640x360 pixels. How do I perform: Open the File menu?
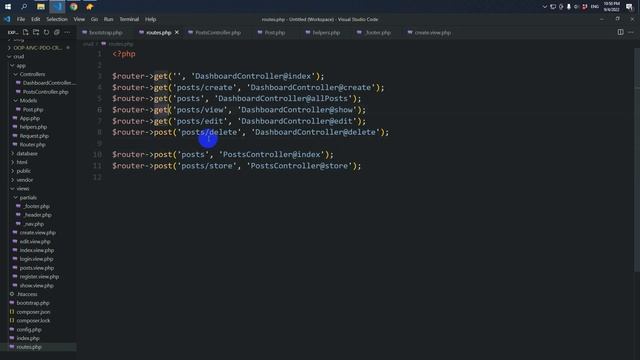[21, 19]
